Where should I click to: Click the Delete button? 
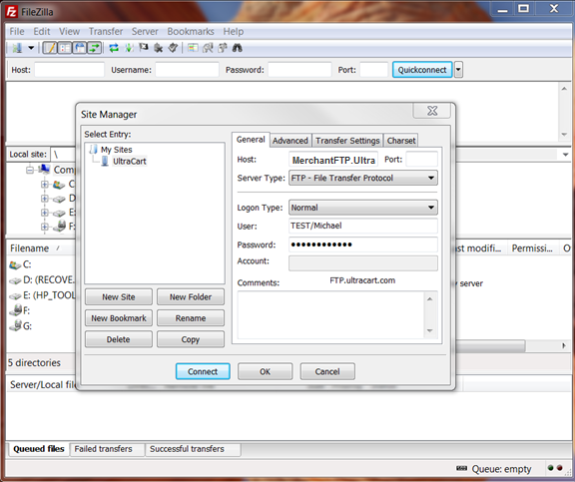click(x=119, y=339)
